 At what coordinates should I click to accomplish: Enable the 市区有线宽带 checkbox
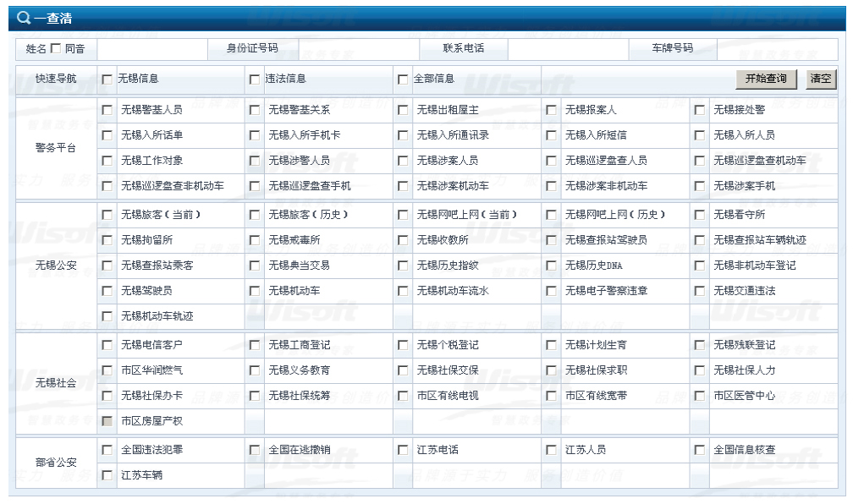pos(551,396)
